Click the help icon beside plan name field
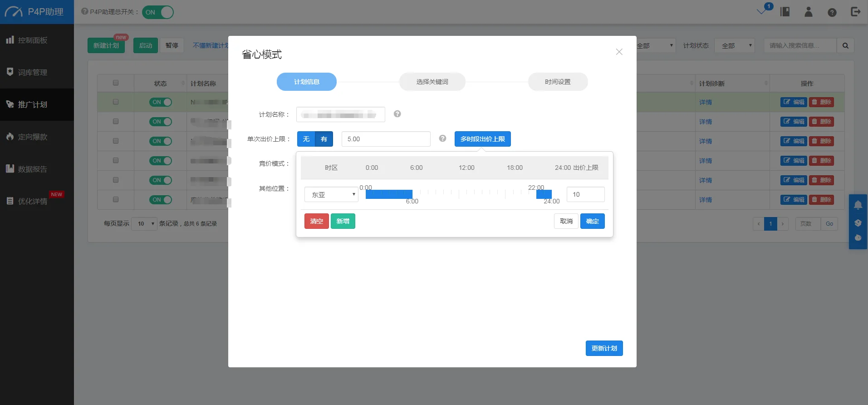The width and height of the screenshot is (868, 405). pyautogui.click(x=397, y=114)
